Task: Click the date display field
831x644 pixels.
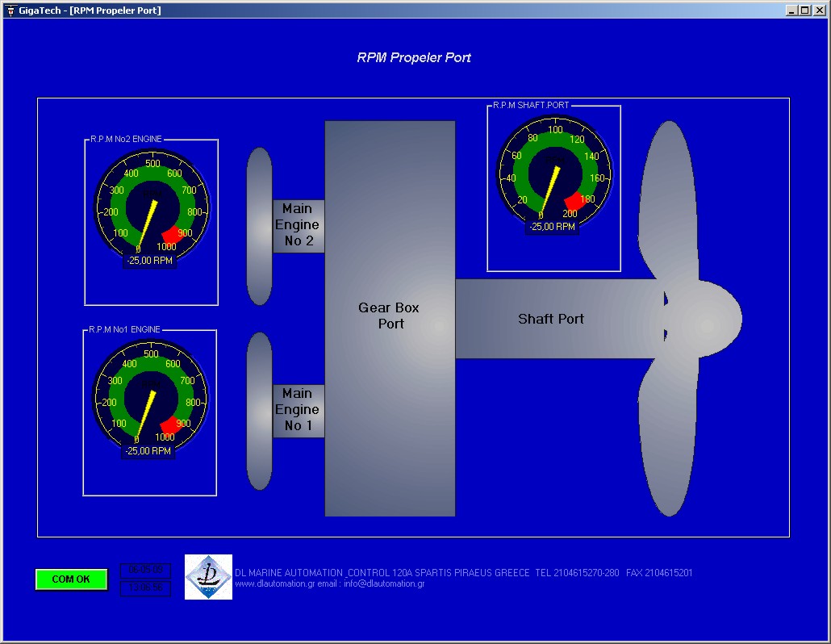Action: click(145, 571)
